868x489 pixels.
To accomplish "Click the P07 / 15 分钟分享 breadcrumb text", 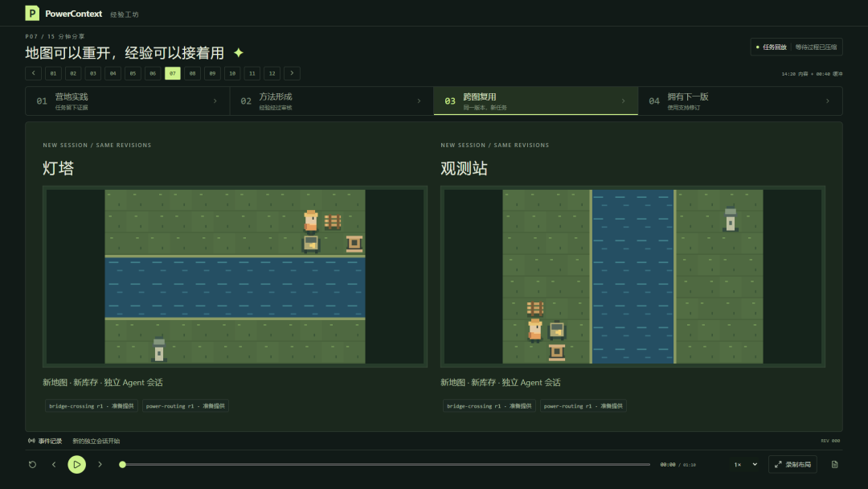I will [55, 36].
